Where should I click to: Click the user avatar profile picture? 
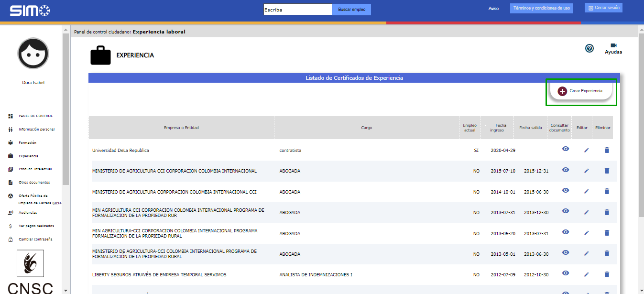pyautogui.click(x=33, y=54)
